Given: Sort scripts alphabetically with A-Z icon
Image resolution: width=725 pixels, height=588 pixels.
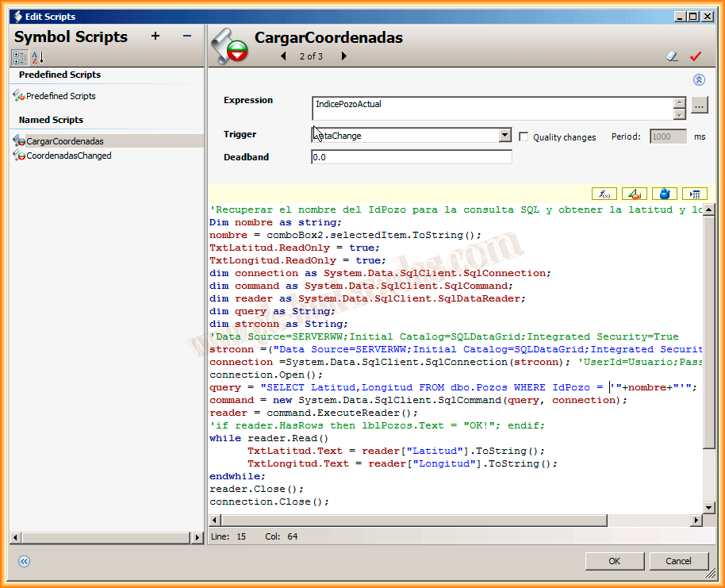Looking at the screenshot, I should click(x=37, y=57).
